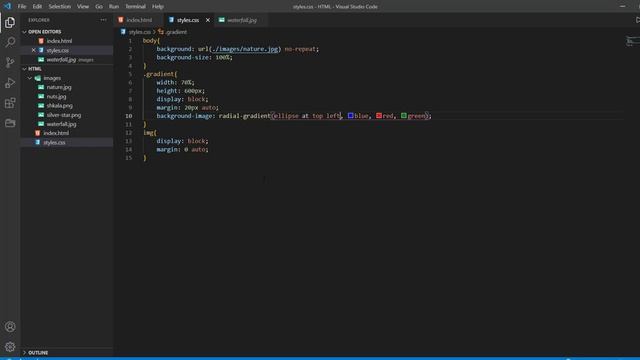Open waterfall.jpg in images folder
The height and width of the screenshot is (360, 640).
61,124
